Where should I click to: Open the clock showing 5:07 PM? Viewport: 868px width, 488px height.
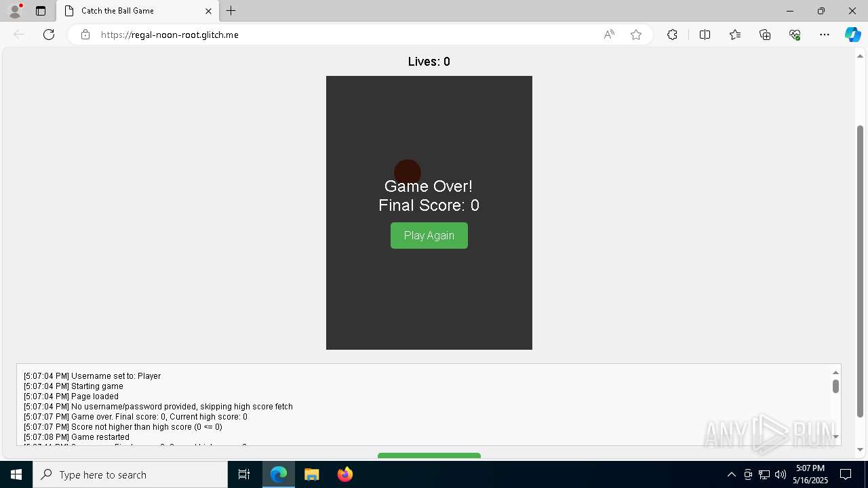point(810,474)
